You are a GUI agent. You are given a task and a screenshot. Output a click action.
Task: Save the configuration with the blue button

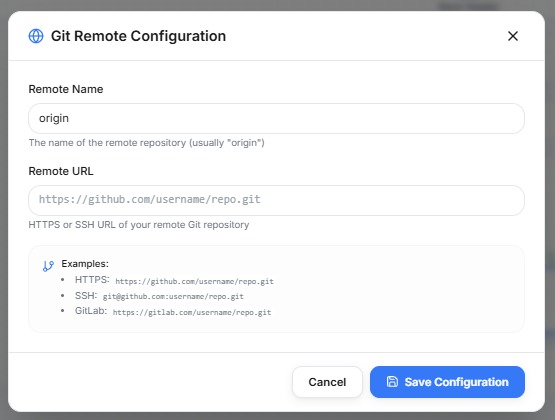(x=447, y=382)
